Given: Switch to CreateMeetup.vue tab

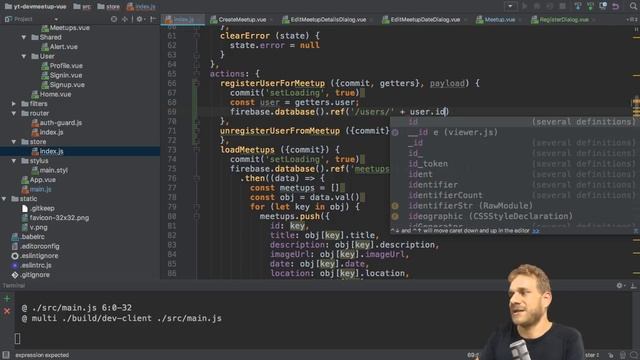Looking at the screenshot, I should [238, 19].
